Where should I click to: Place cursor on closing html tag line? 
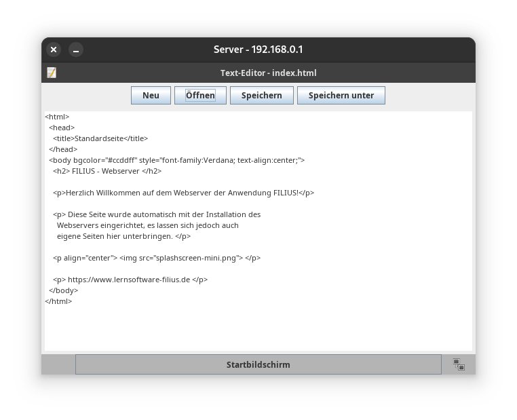pos(58,301)
